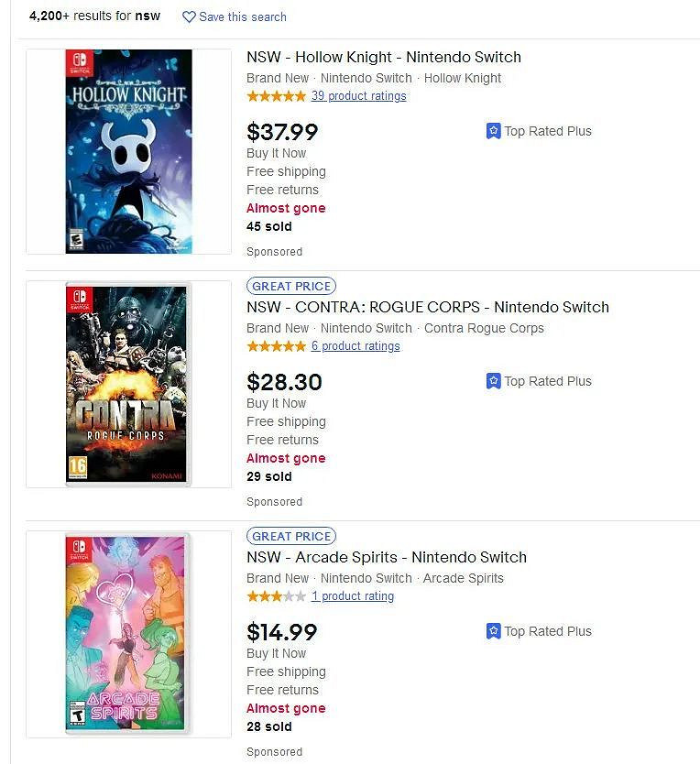Image resolution: width=700 pixels, height=764 pixels.
Task: View the 6 product ratings link
Action: point(355,346)
